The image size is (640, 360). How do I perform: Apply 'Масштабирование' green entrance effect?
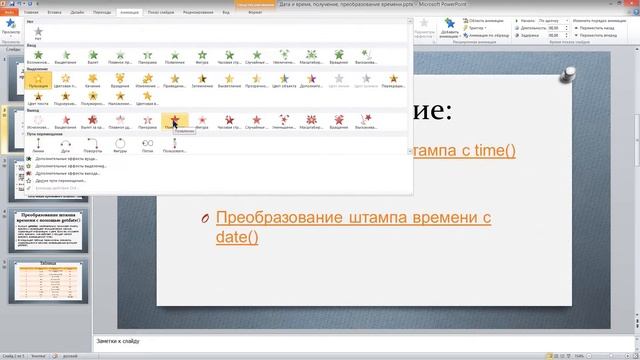coord(311,57)
